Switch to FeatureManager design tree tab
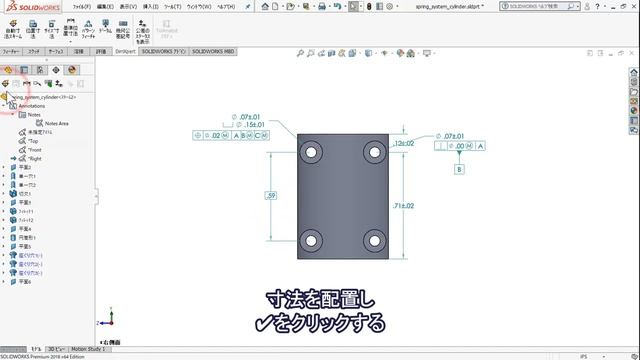This screenshot has width=640, height=360. click(8, 70)
